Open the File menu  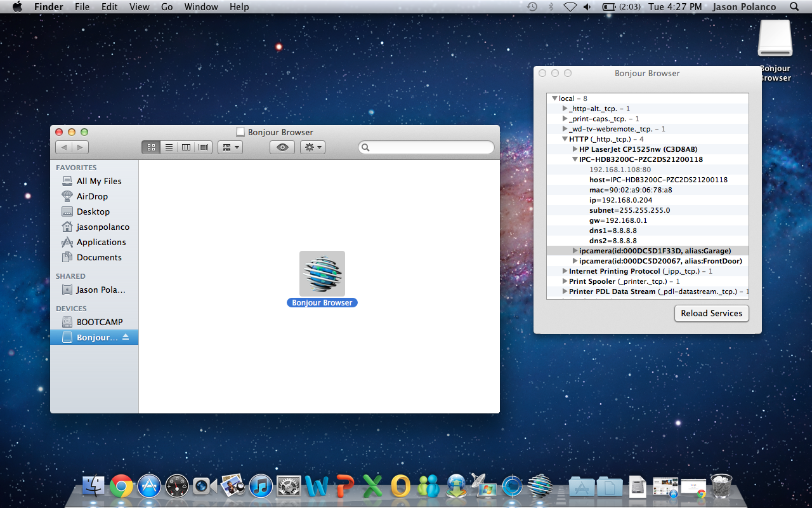pyautogui.click(x=82, y=7)
